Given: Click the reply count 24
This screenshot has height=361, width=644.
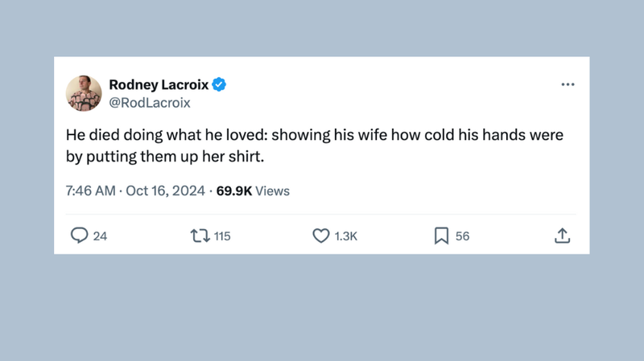Looking at the screenshot, I should click(100, 236).
